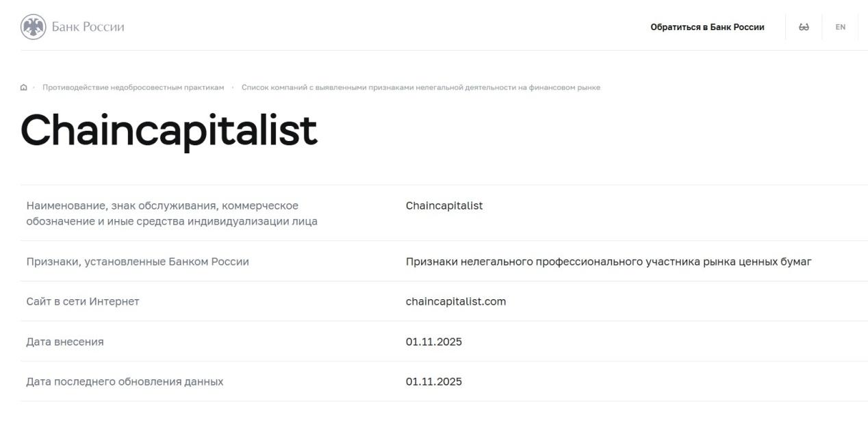This screenshot has height=445, width=868.
Task: Open the chaincapitalist.com website entry
Action: (455, 301)
